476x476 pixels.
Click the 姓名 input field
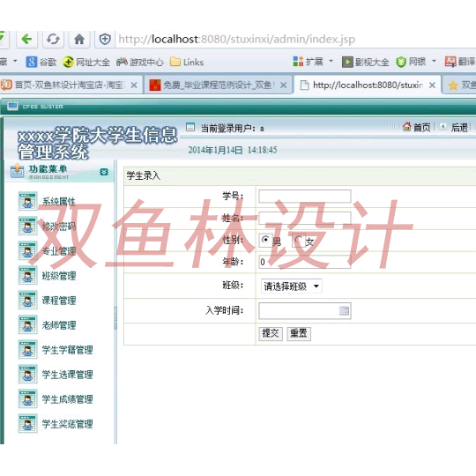tap(305, 219)
